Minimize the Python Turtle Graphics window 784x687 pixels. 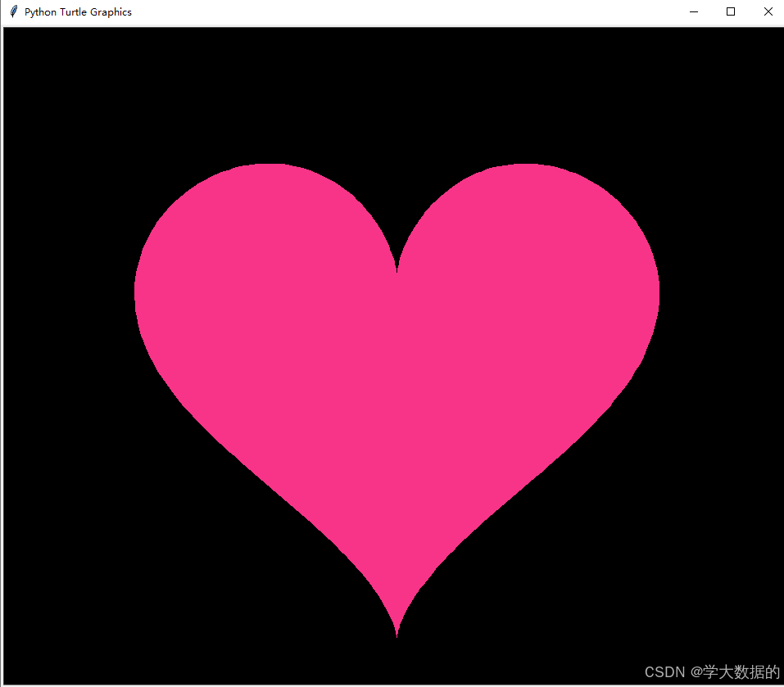pos(694,11)
